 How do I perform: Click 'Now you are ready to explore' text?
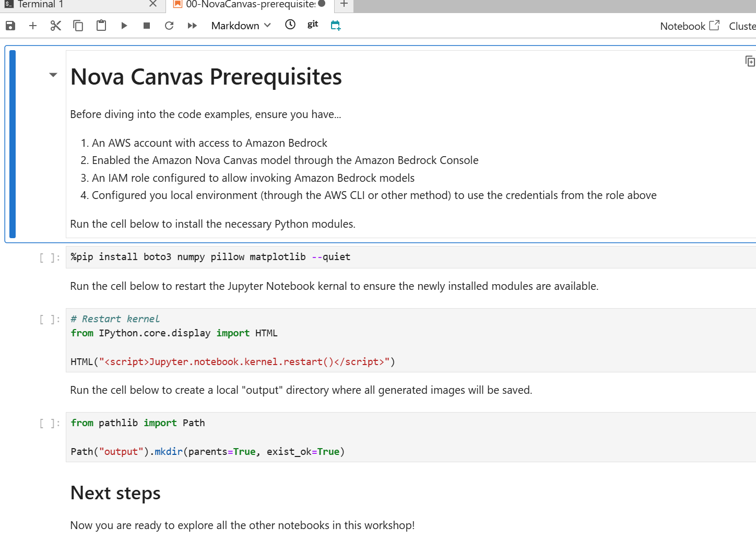click(x=242, y=525)
